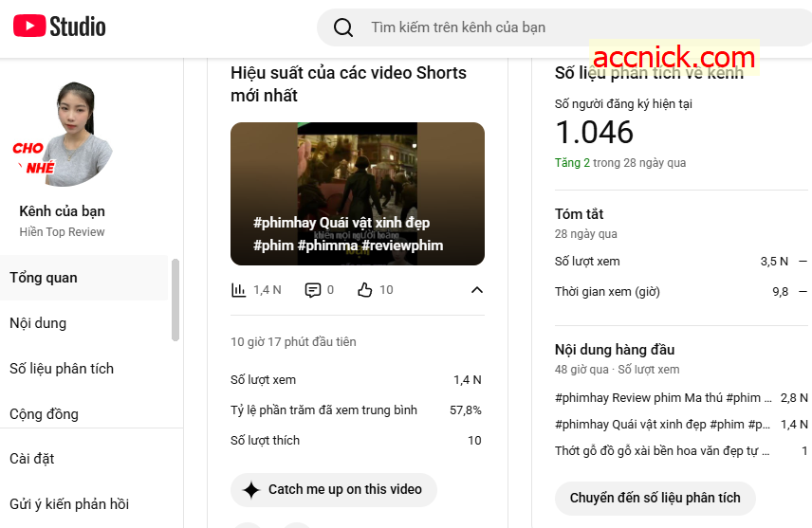Open top content Review phim Ma thú row
Image resolution: width=812 pixels, height=528 pixels.
tap(681, 397)
